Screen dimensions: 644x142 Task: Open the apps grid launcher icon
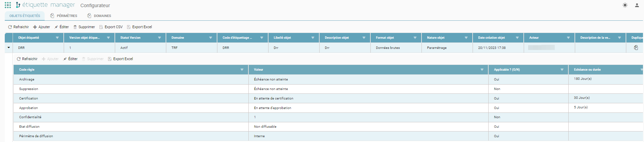pyautogui.click(x=8, y=5)
